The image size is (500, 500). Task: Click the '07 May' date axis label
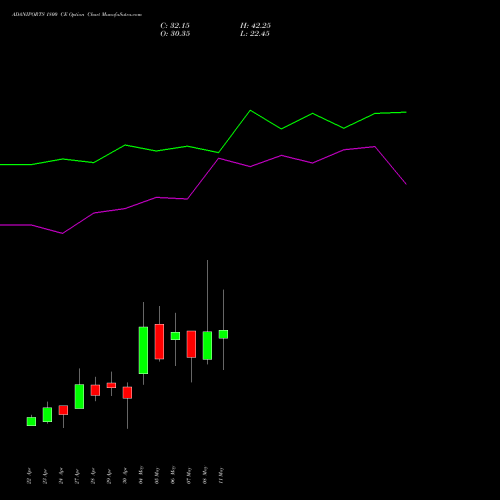(x=189, y=475)
